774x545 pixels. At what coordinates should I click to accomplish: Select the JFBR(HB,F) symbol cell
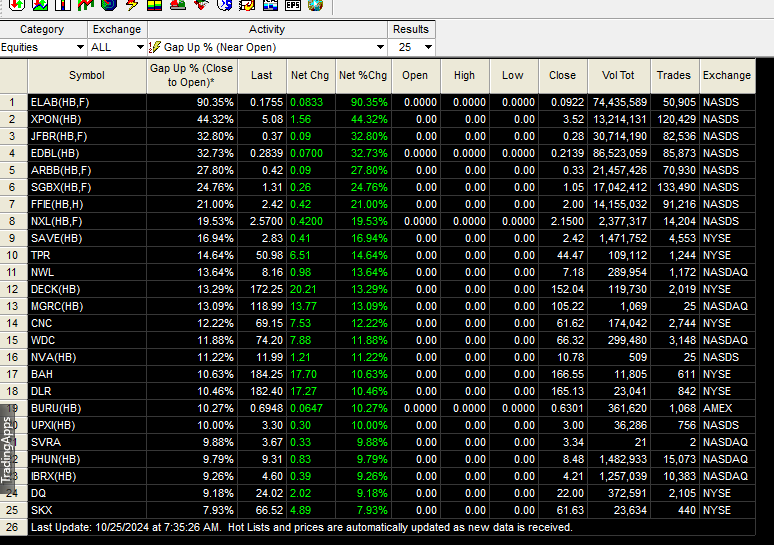(x=87, y=136)
